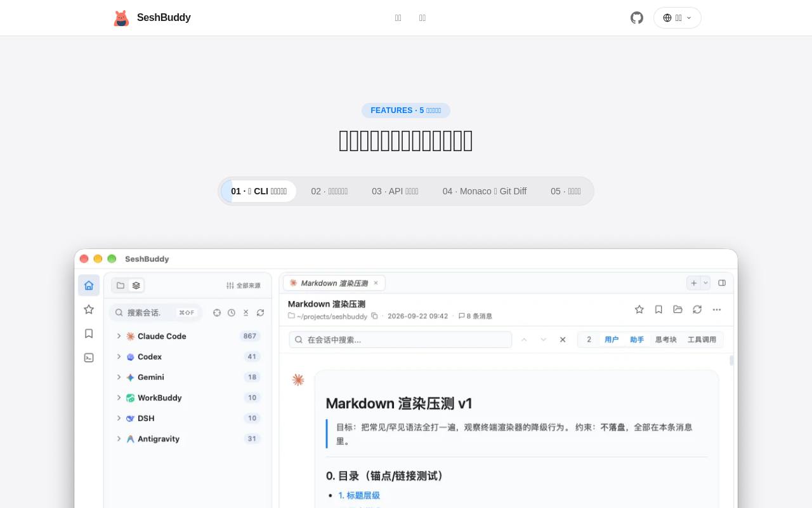Toggle the side panel layout icon
The height and width of the screenshot is (508, 812).
pos(722,283)
